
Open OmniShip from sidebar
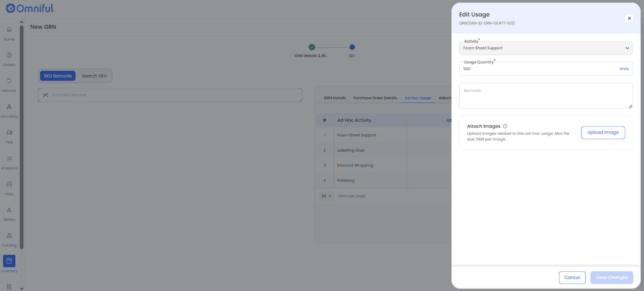click(x=9, y=107)
